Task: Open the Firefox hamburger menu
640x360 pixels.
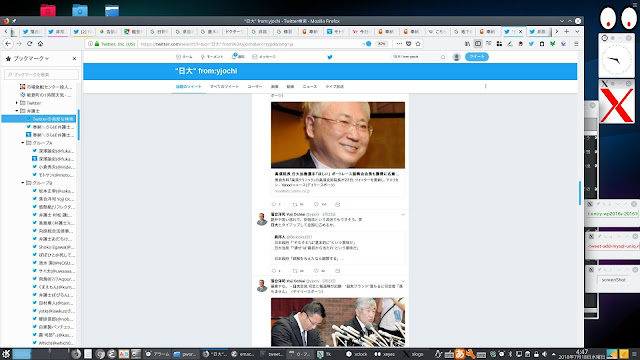Action: pos(576,44)
